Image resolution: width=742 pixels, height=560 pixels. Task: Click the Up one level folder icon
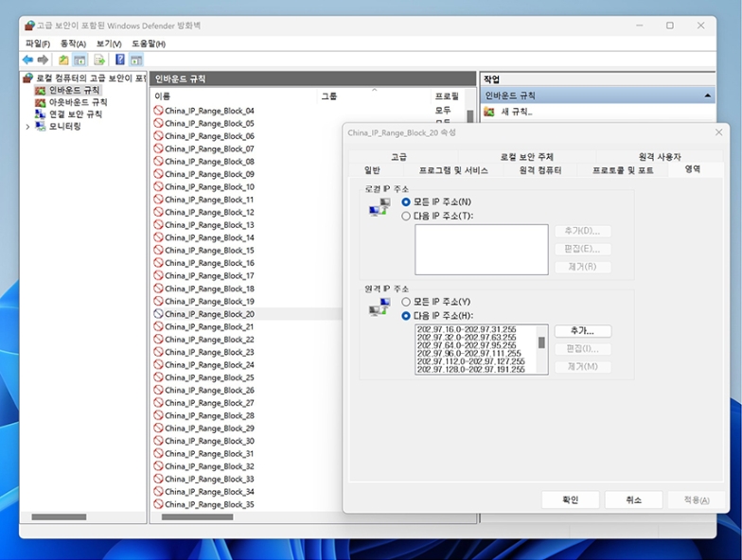point(63,60)
